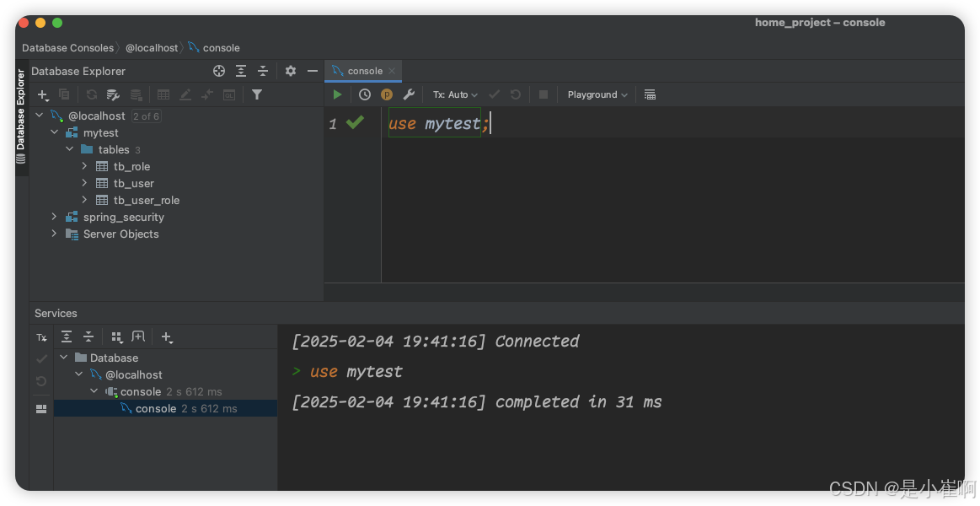
Task: Refresh the database tree
Action: point(92,94)
